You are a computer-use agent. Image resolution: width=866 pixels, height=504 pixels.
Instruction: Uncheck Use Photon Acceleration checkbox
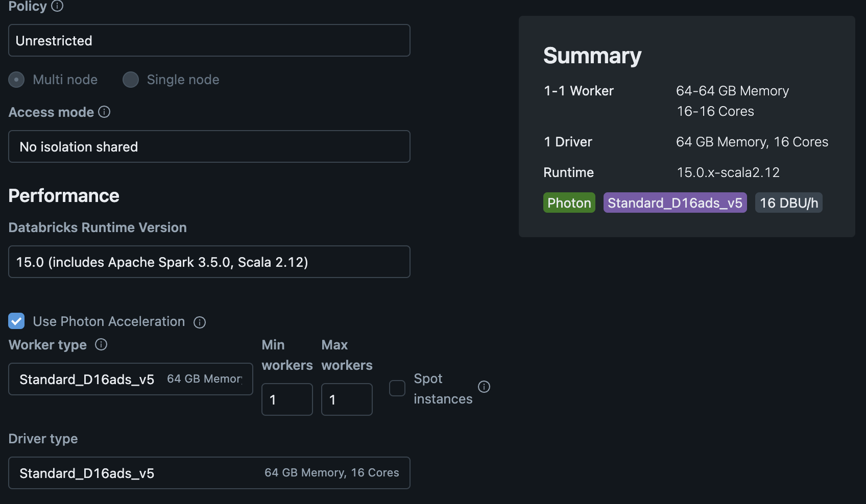[x=16, y=321]
